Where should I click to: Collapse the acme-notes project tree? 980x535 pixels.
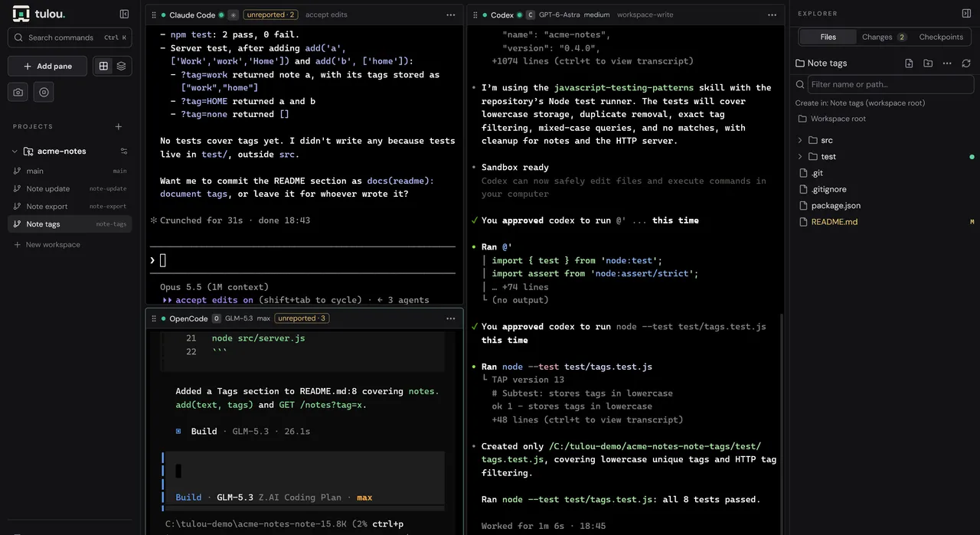[x=15, y=151]
